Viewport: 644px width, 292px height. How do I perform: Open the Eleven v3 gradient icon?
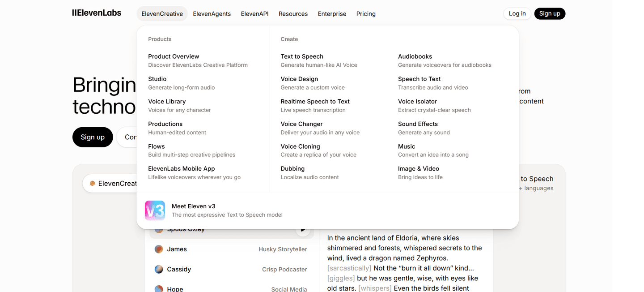click(155, 210)
